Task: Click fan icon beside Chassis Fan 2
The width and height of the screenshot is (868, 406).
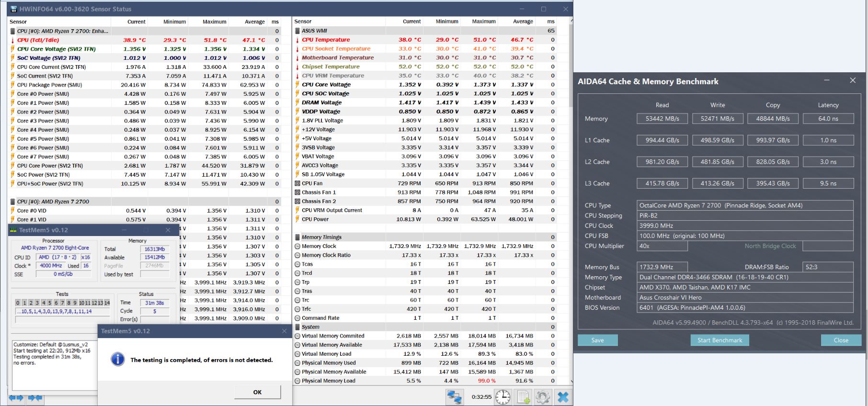Action: pyautogui.click(x=297, y=201)
